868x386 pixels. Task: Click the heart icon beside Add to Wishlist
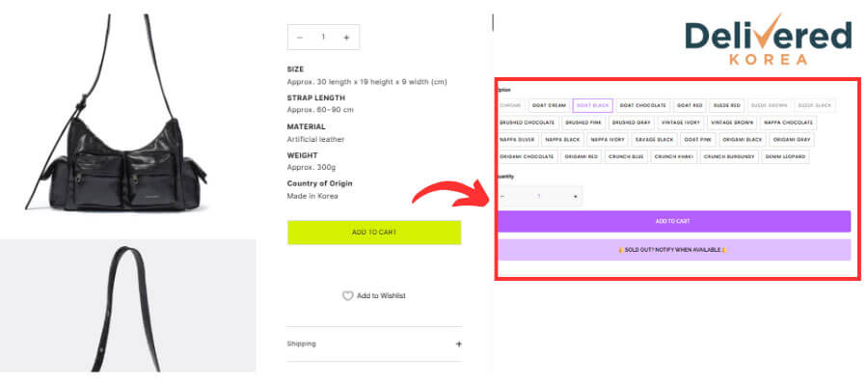pos(347,296)
